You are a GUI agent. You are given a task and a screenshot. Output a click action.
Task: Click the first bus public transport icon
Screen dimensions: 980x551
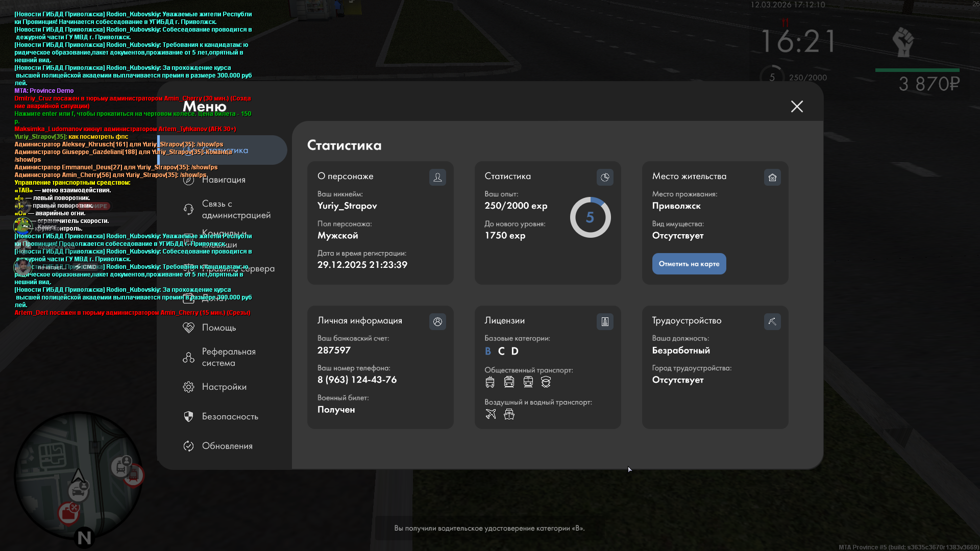coord(490,382)
